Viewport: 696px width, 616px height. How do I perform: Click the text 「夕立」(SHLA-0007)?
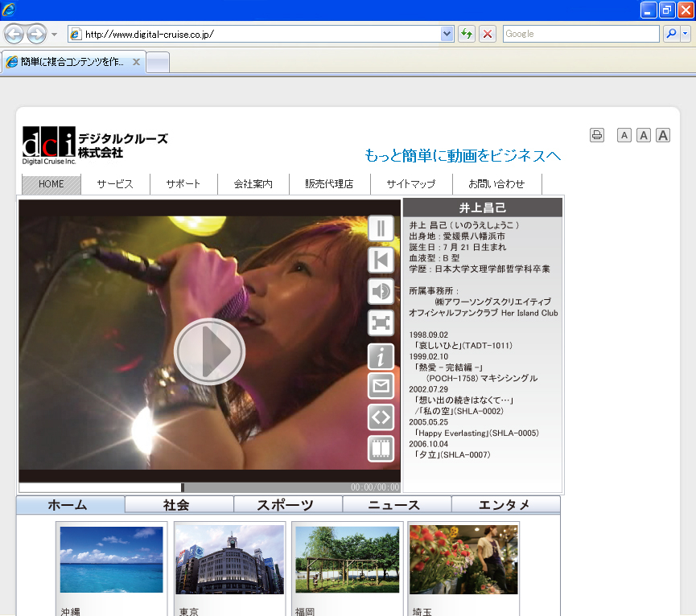[x=452, y=454]
